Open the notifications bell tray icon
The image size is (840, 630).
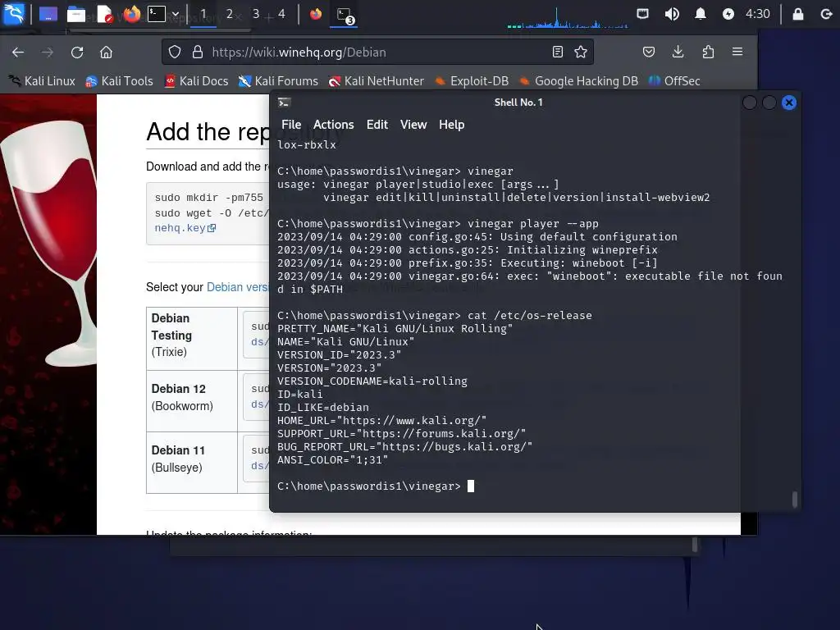(x=701, y=14)
